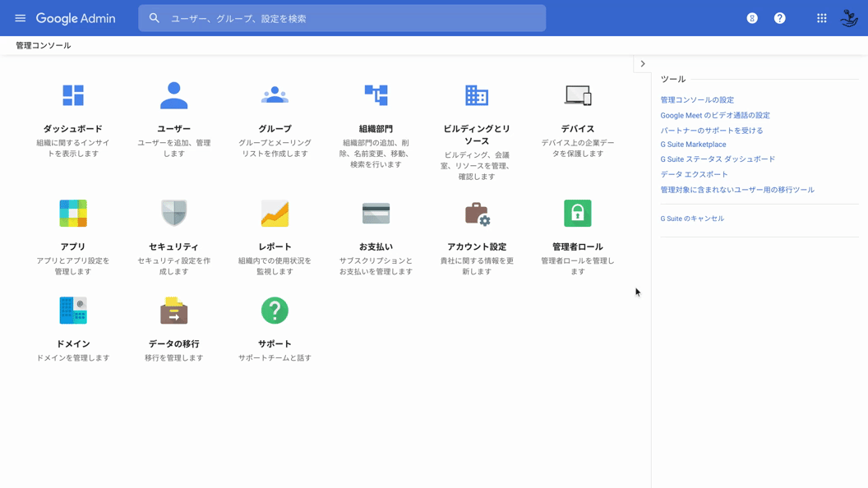Open the hourglass tasks icon
Screen dimensions: 868x488
point(752,18)
